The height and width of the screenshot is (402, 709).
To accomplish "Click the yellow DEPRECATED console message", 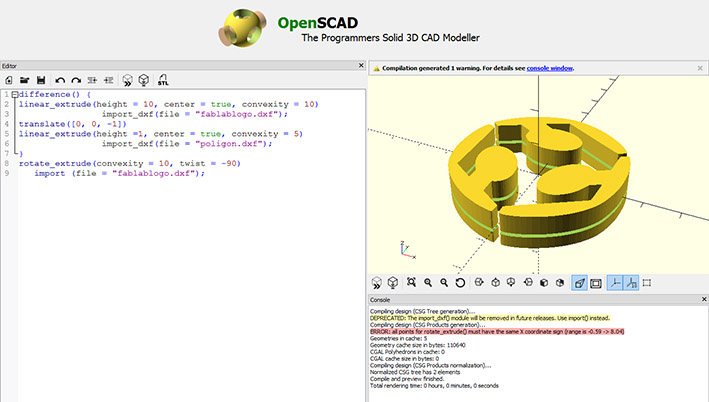I will coord(490,318).
